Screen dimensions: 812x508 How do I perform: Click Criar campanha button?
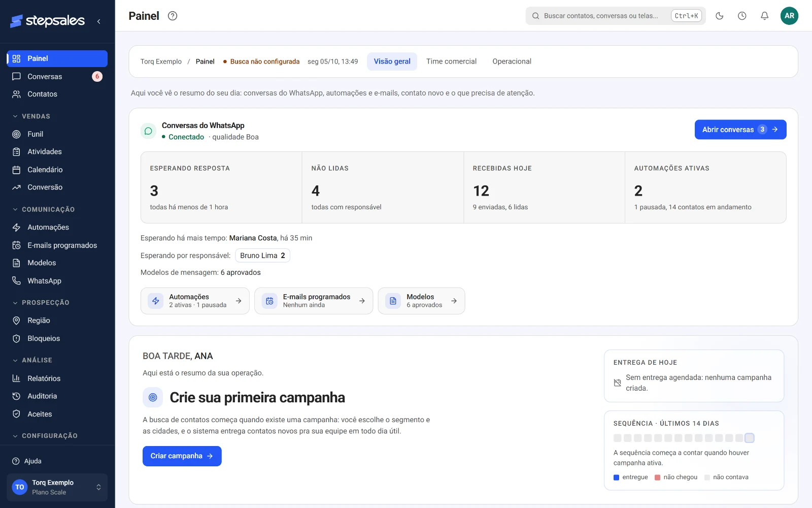(182, 456)
